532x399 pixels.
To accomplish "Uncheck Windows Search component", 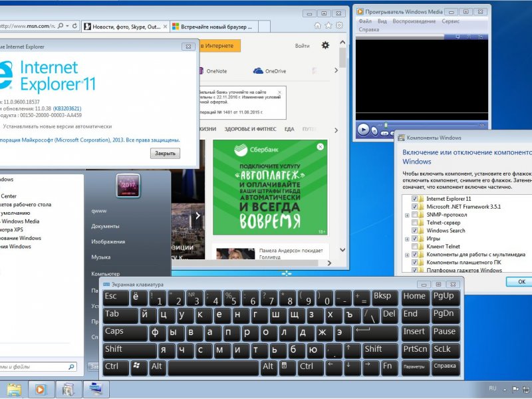I will click(x=414, y=231).
